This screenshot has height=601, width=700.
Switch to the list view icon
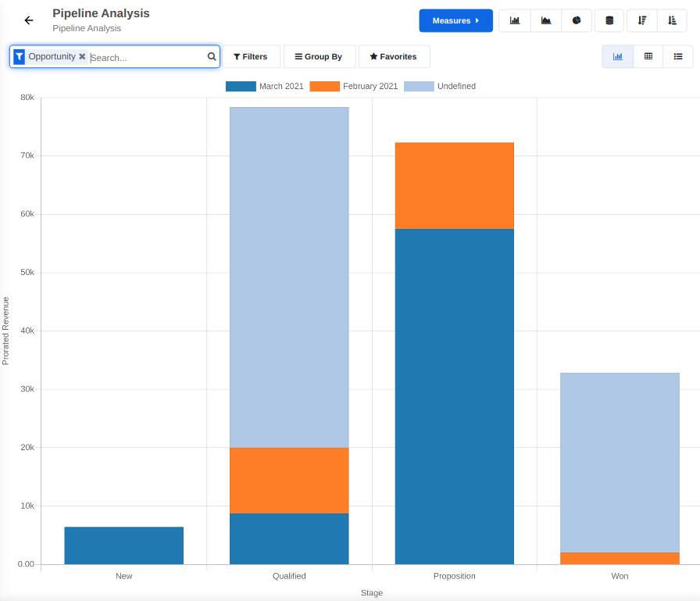coord(678,56)
